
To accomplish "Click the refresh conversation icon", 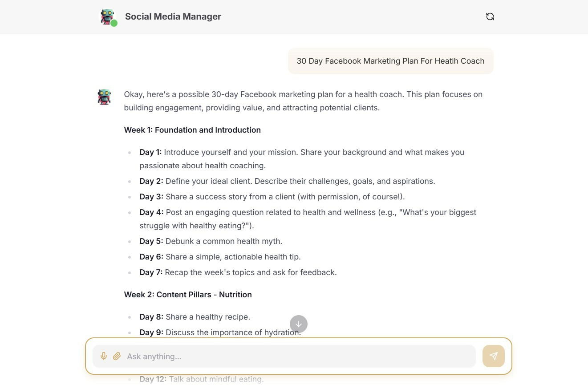I will click(x=490, y=16).
